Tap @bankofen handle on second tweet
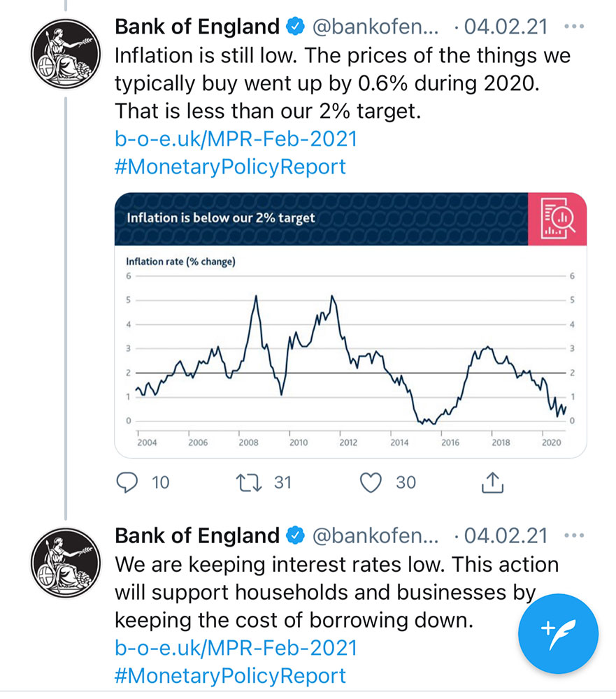The image size is (616, 699). (374, 536)
